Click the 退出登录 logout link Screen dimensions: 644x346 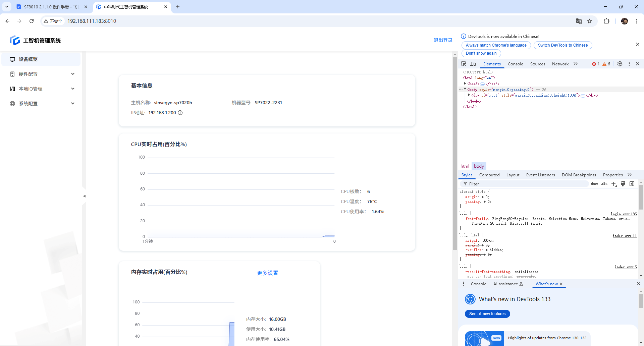(x=443, y=40)
